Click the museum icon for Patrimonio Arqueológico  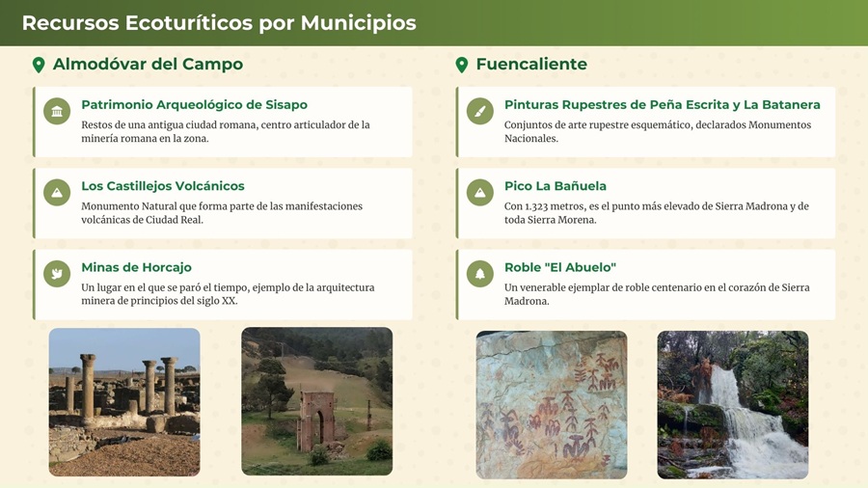pyautogui.click(x=57, y=111)
